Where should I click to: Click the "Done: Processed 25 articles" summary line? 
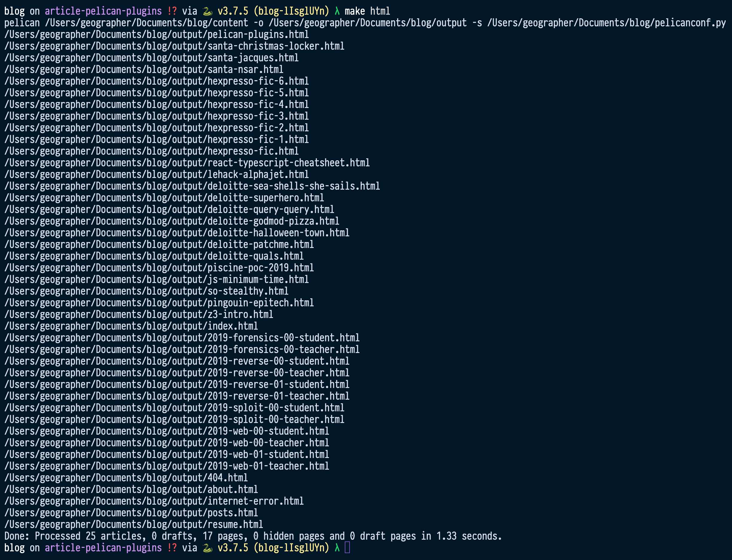click(x=253, y=536)
